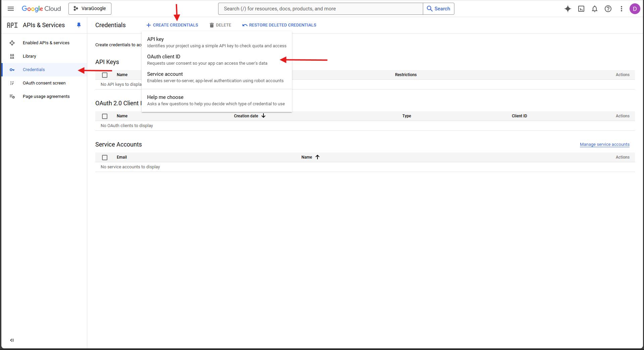
Task: Click the Credentials key icon
Action: (x=12, y=70)
